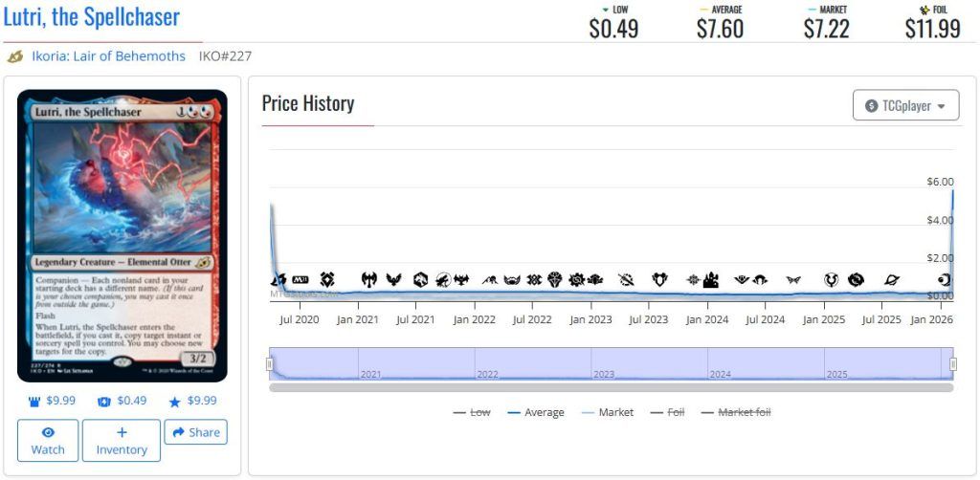Click the ringed-planet set symbol on chart
The height and width of the screenshot is (480, 980).
[891, 279]
